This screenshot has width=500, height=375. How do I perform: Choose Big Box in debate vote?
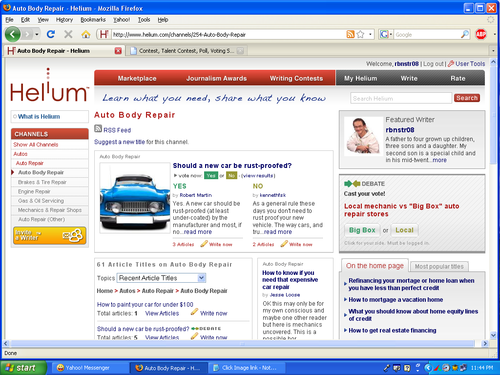(362, 230)
